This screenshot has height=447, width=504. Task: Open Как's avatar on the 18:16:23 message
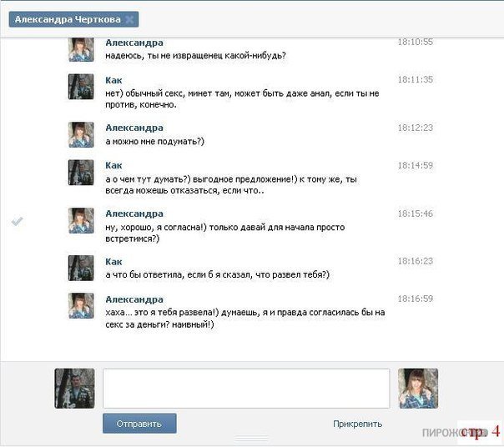pyautogui.click(x=81, y=268)
